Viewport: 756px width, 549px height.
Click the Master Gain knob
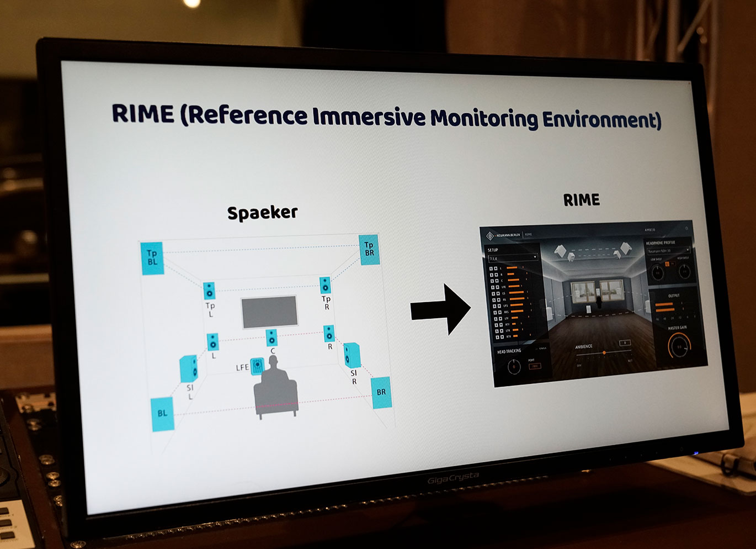click(x=679, y=347)
